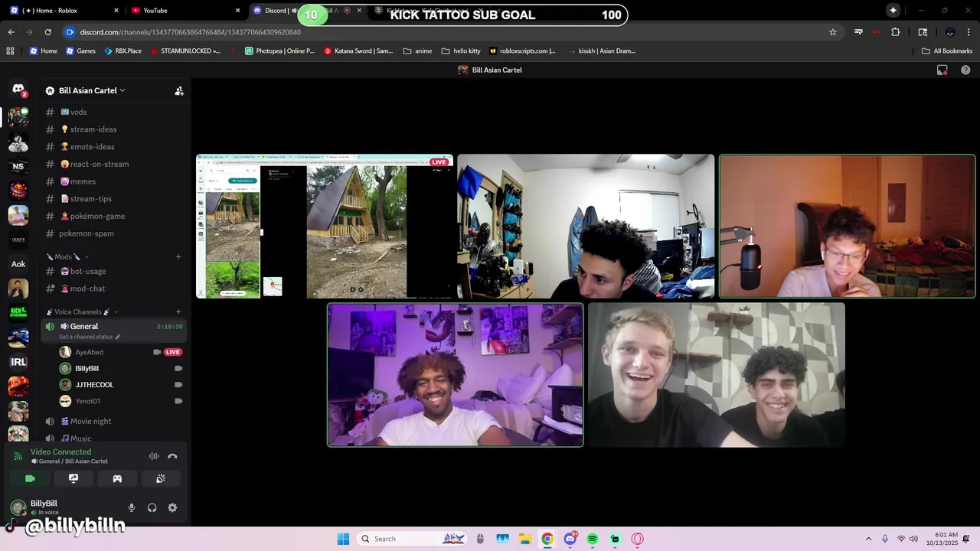Click the invite people icon beside server name
This screenshot has width=980, height=551.
[x=179, y=90]
